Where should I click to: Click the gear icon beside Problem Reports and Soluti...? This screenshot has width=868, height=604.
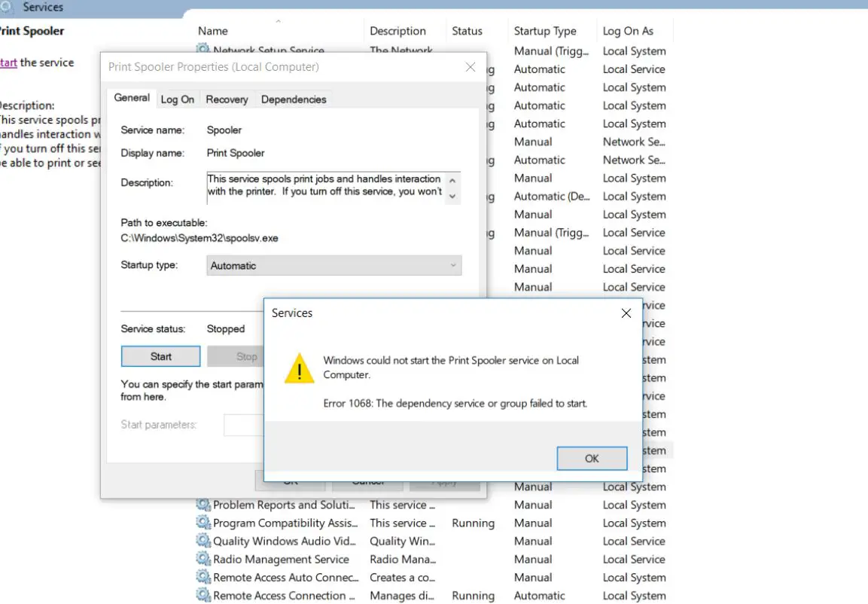pyautogui.click(x=203, y=505)
